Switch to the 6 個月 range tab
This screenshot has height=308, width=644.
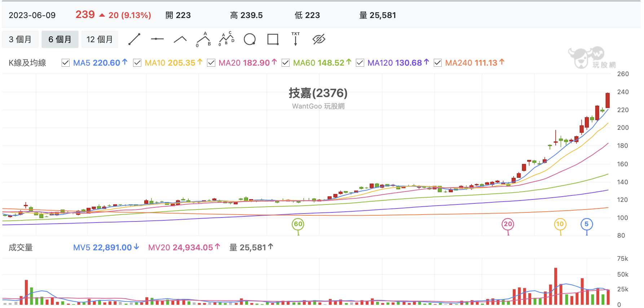[x=60, y=39]
